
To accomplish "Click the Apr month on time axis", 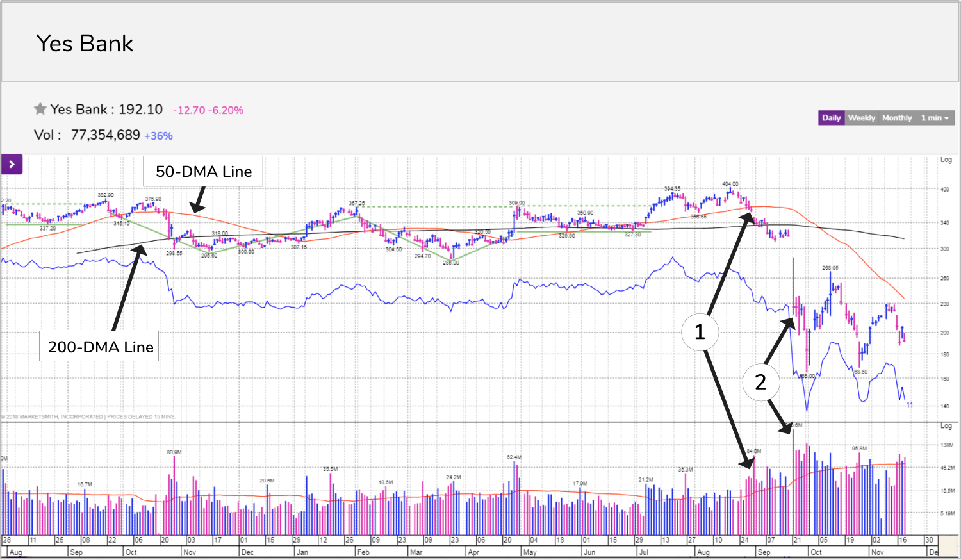I will (473, 552).
